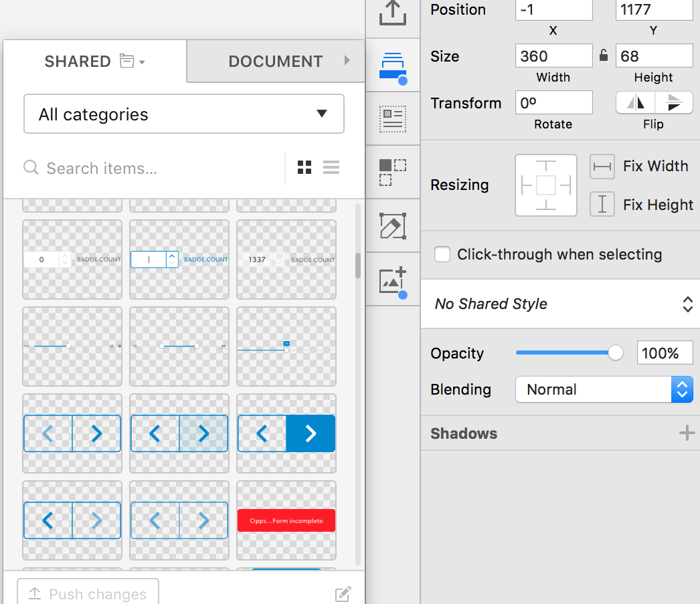The image size is (700, 604).
Task: Click the edit icon beside Push changes
Action: coord(343,594)
